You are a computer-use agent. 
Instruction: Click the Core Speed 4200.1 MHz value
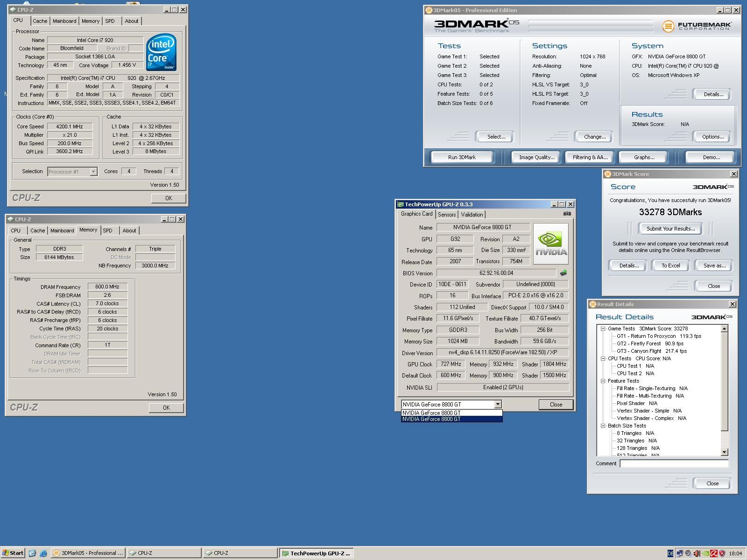[69, 126]
